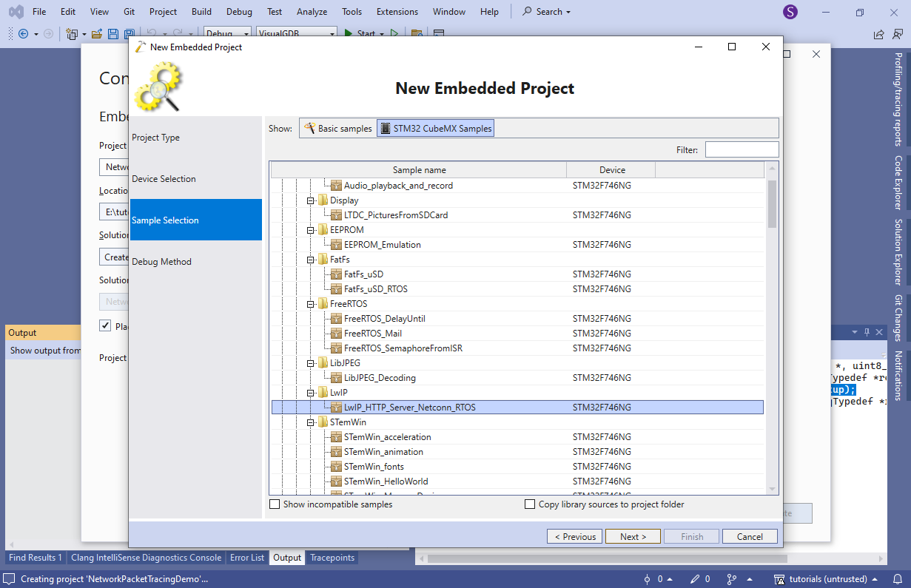The width and height of the screenshot is (911, 588).
Task: Open the Git menu
Action: click(130, 12)
